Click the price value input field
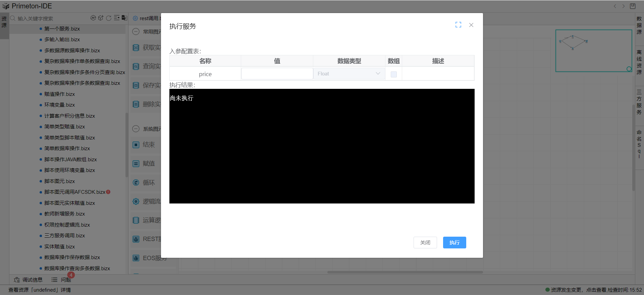This screenshot has width=644, height=295. (277, 74)
